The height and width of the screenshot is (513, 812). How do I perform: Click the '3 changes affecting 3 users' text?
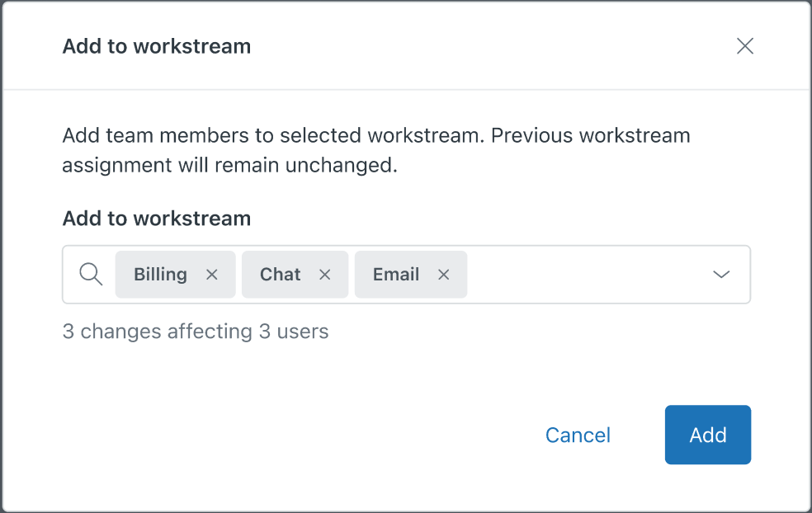196,332
